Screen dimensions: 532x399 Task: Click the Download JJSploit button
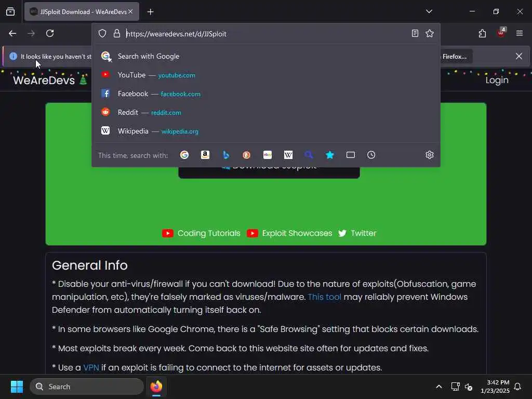point(269,172)
